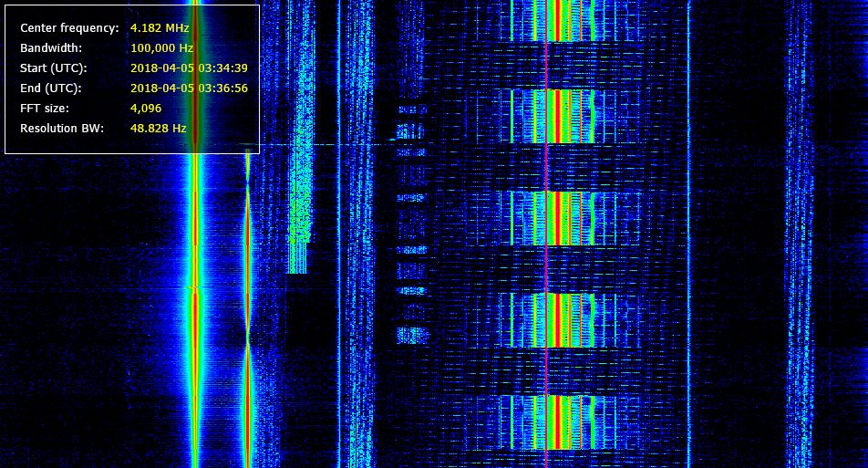Select the 'Bandwidth:' label
Screen dimensions: 868x468
coord(51,48)
